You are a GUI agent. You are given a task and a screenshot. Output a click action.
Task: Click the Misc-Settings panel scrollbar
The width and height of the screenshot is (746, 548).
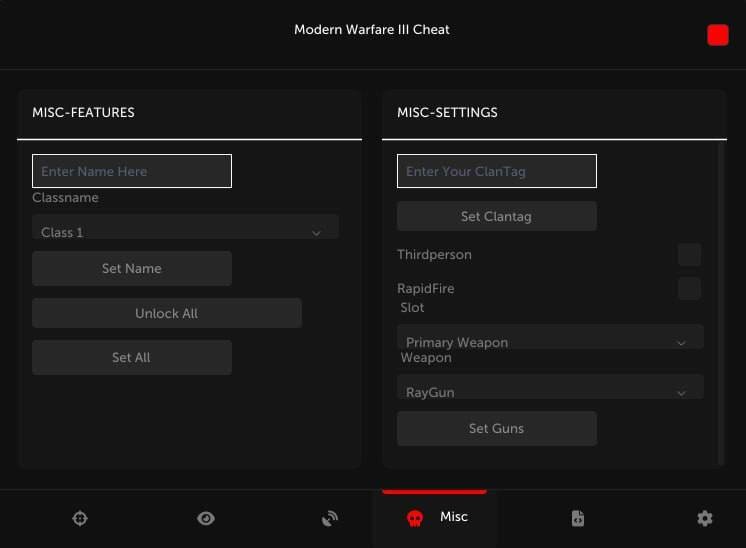[x=721, y=302]
